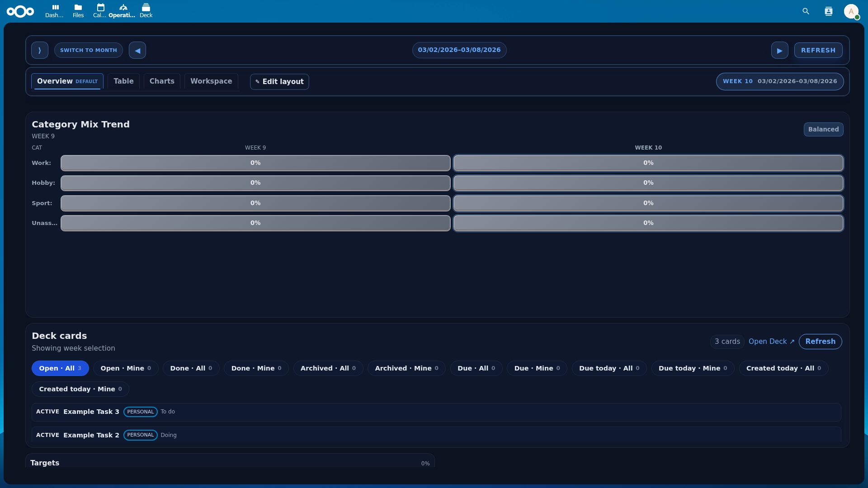Enable the Due today · All filter
Image resolution: width=868 pixels, height=488 pixels.
pos(609,368)
